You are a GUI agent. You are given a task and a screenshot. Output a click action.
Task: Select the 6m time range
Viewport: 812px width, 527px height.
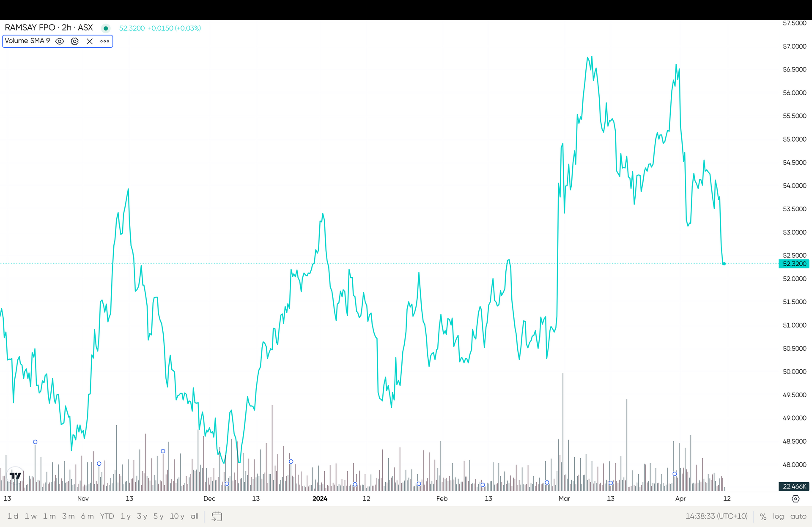pos(87,516)
